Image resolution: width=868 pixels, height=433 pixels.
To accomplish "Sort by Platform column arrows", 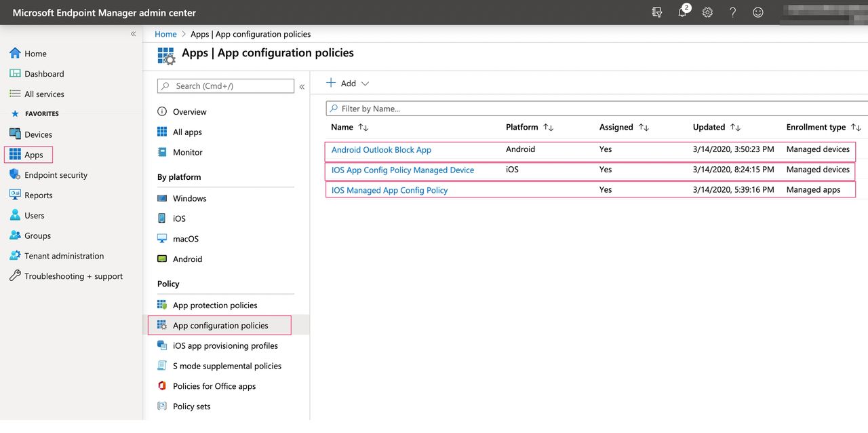I will coord(549,128).
